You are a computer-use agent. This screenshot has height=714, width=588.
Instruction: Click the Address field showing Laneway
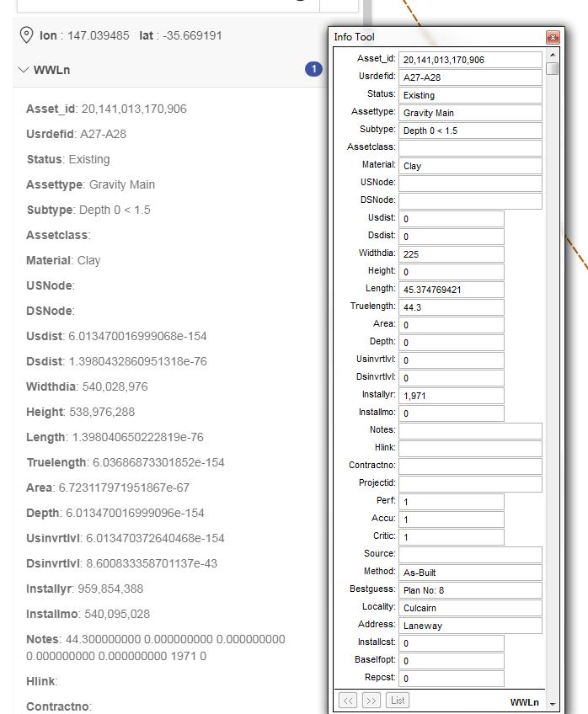pyautogui.click(x=471, y=626)
